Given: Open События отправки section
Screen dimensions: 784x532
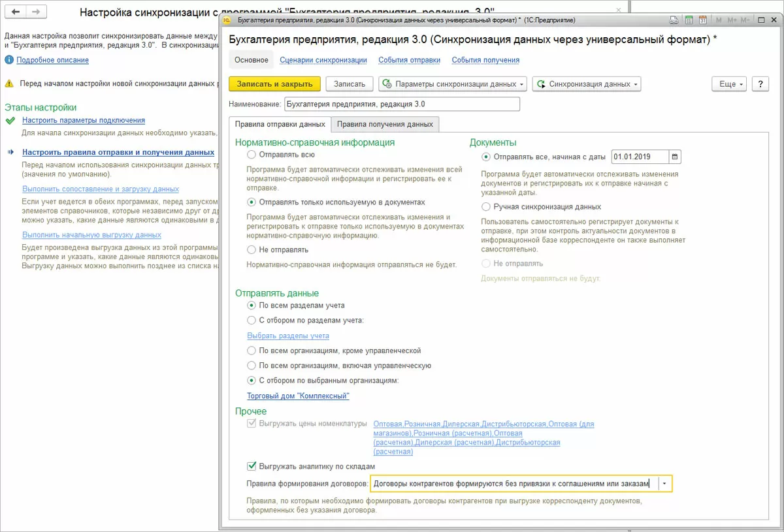Looking at the screenshot, I should pos(409,60).
